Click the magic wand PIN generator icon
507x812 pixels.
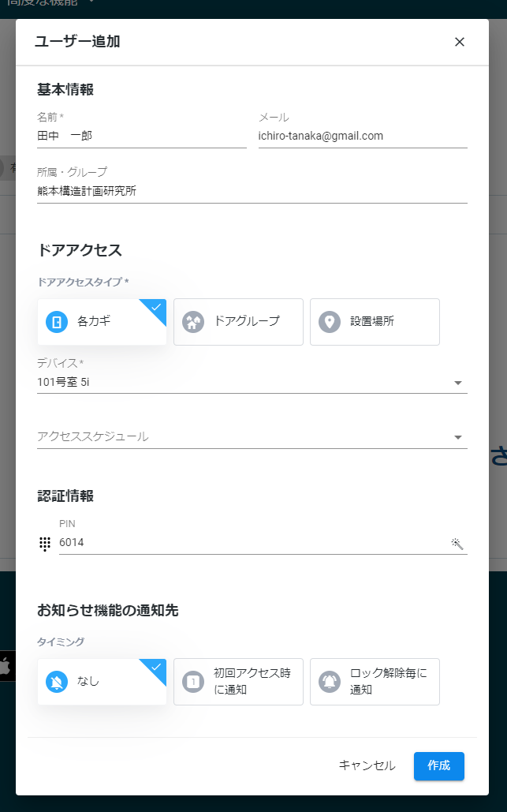(x=457, y=543)
